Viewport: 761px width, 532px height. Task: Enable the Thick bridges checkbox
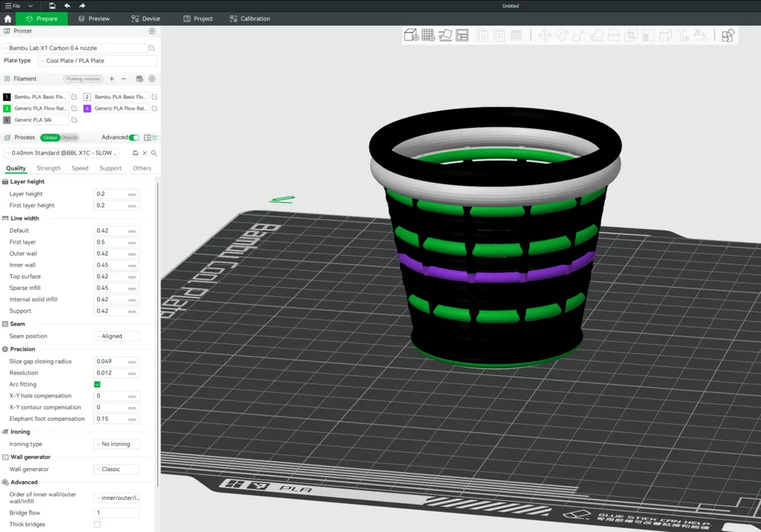click(97, 524)
